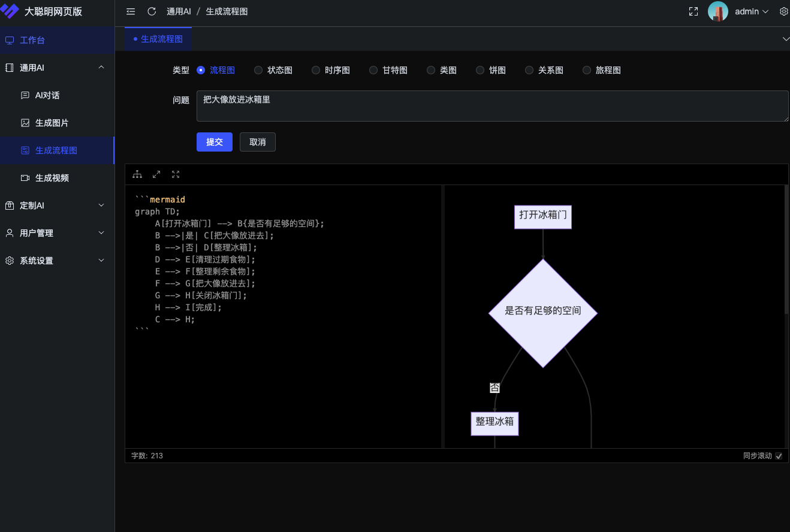Screen dimensions: 790x532
Task: Expand the 用户管理 menu chevron
Action: point(101,233)
